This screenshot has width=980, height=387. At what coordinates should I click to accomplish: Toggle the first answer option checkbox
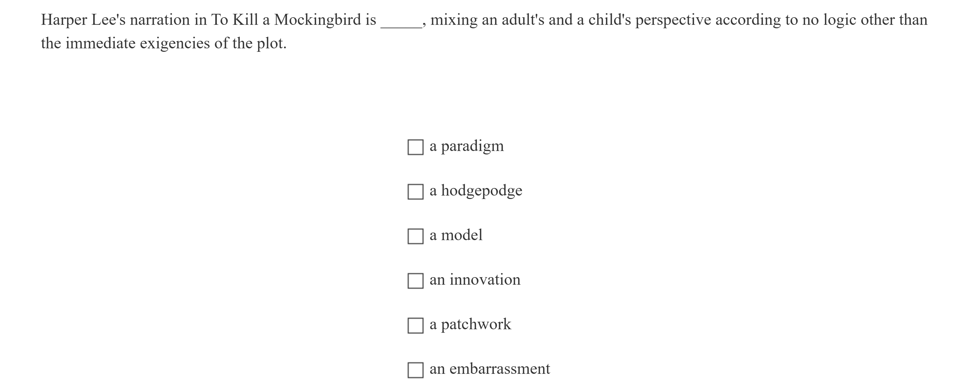coord(416,147)
